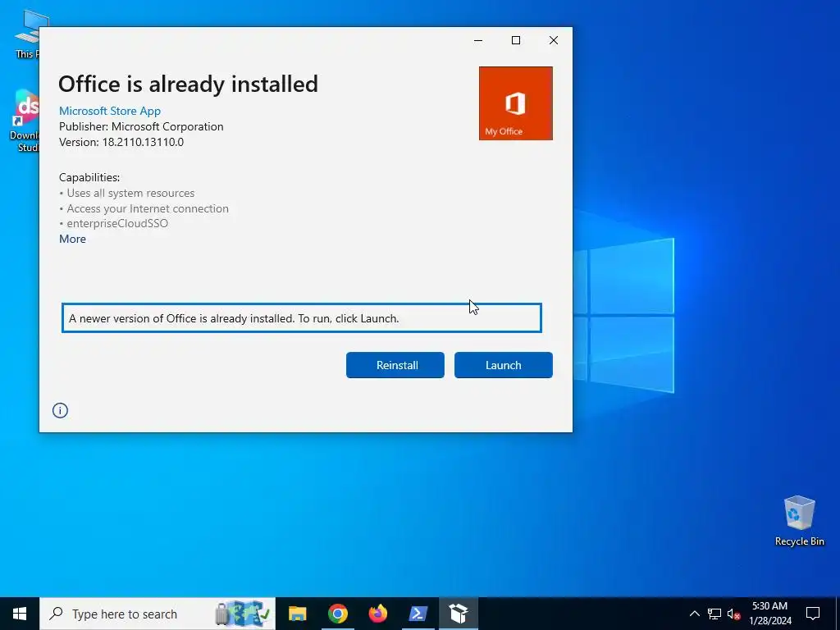Open Firefox from the taskbar
Screen dimensions: 840x630
(x=377, y=614)
